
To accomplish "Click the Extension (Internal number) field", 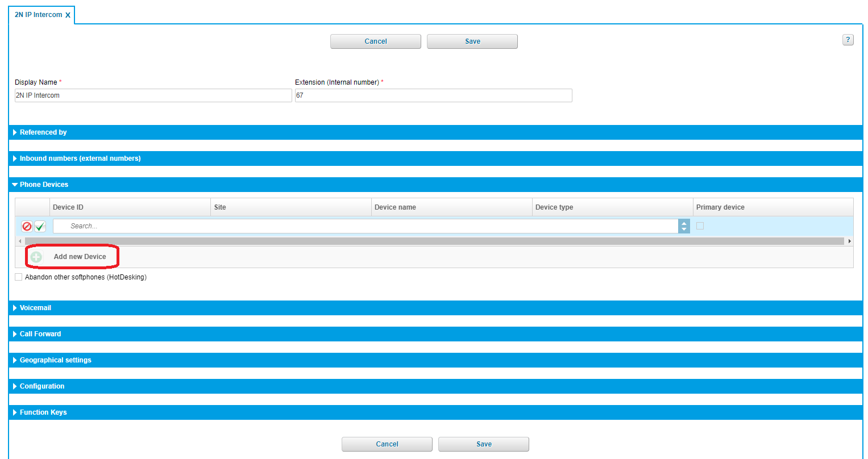I will pyautogui.click(x=433, y=95).
